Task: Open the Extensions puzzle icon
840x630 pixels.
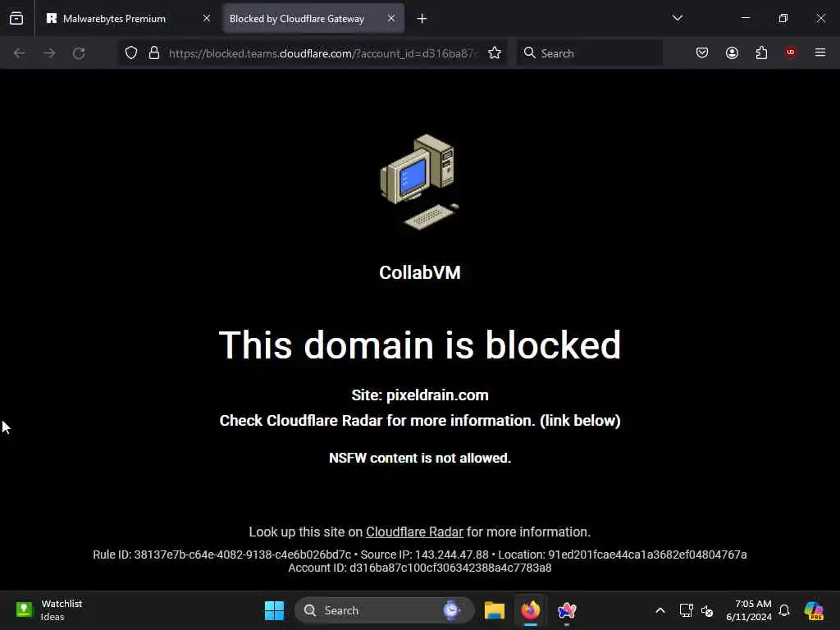Action: click(761, 53)
